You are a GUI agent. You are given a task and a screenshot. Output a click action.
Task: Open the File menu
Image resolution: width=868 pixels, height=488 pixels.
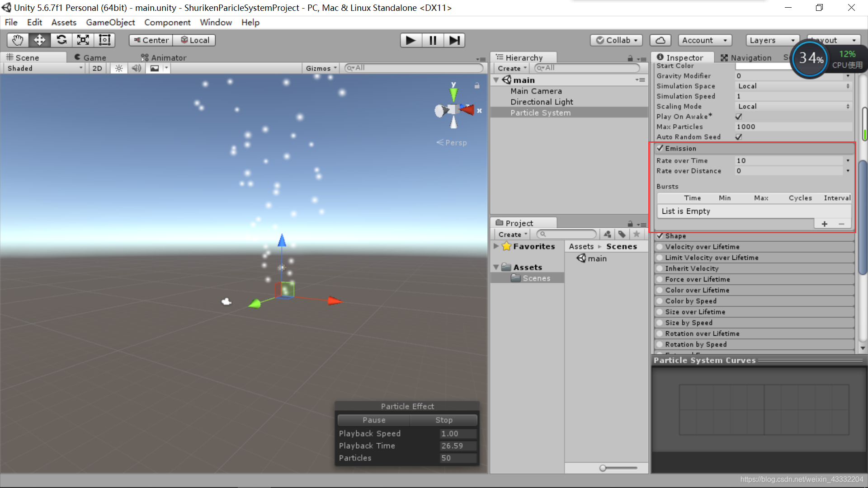click(x=11, y=22)
